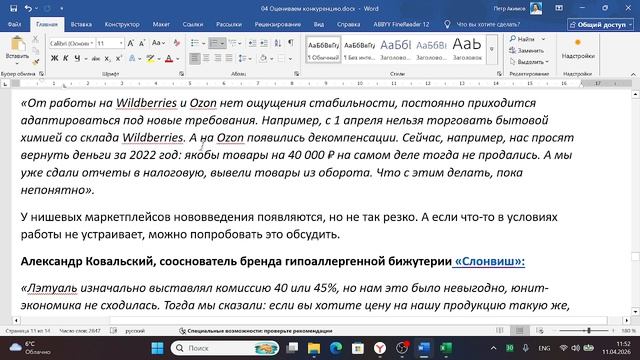
Task: Activate the Format Painter brush
Action: coord(36,62)
